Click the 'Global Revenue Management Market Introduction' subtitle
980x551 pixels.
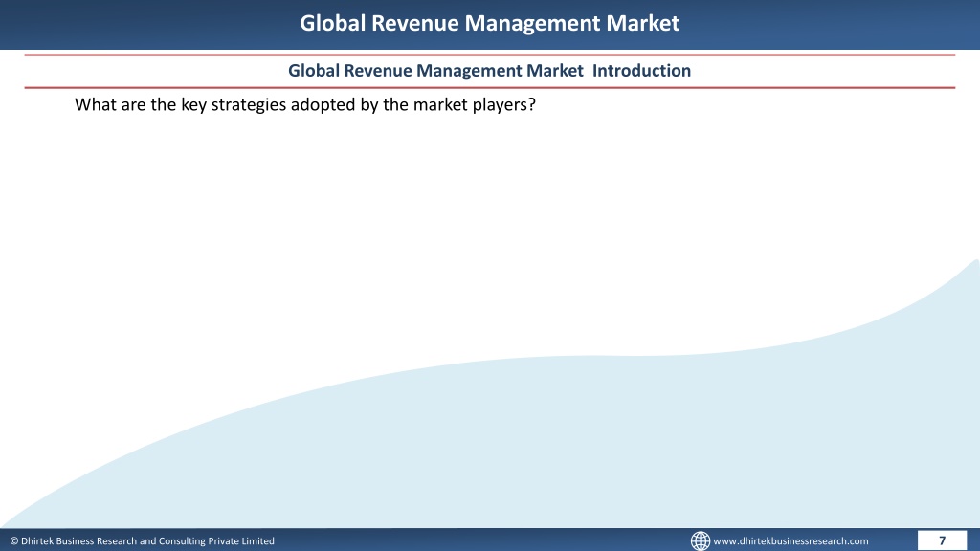point(489,71)
